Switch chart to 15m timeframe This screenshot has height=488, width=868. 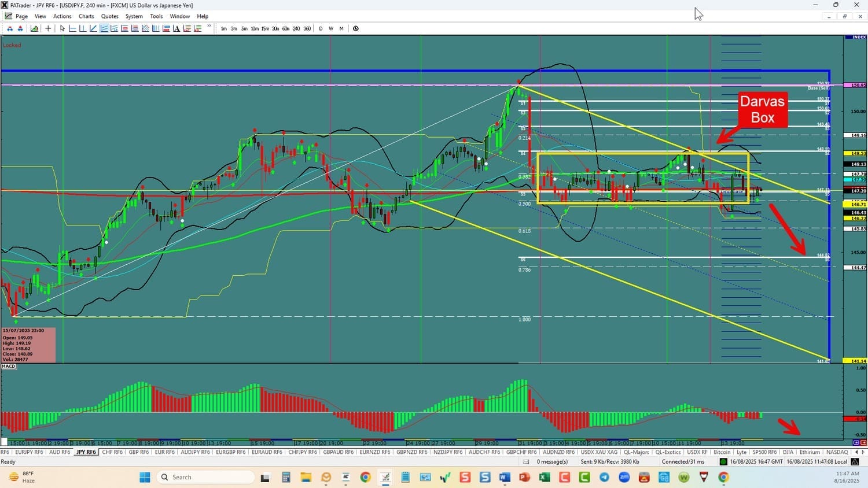click(x=265, y=28)
